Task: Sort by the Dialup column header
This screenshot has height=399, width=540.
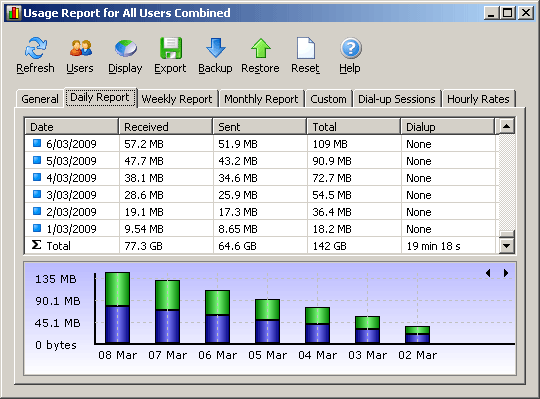Action: point(447,127)
